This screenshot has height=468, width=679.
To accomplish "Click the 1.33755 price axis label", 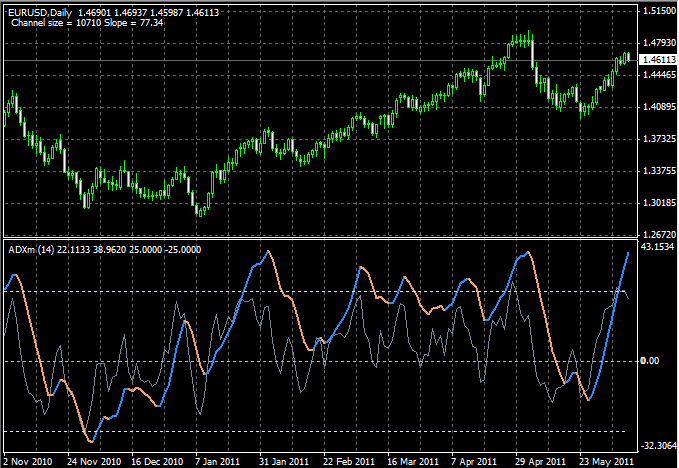I will click(660, 171).
